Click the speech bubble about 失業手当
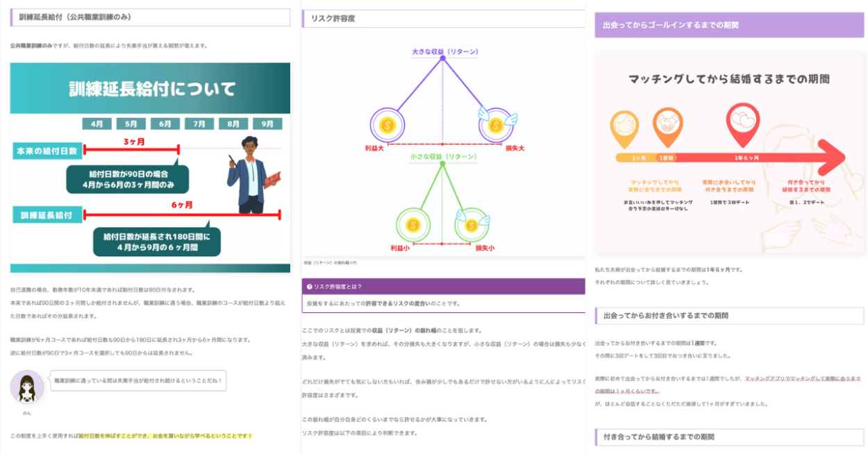 point(139,380)
